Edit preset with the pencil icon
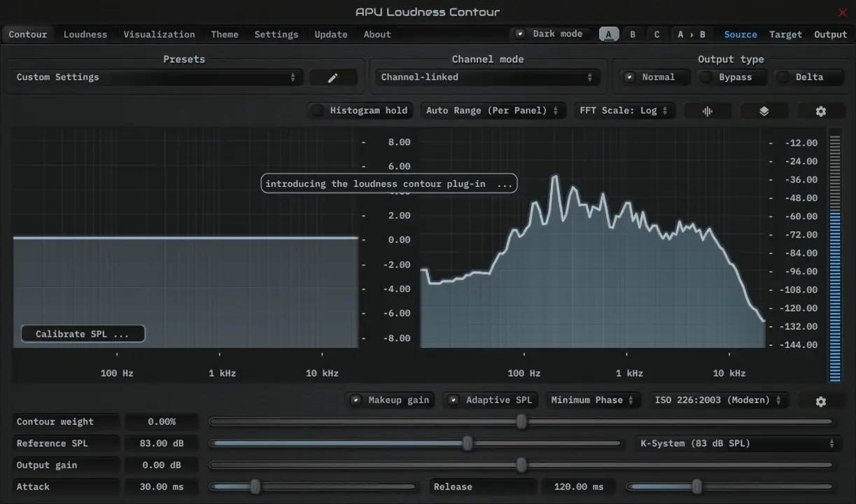The width and height of the screenshot is (856, 504). [333, 78]
